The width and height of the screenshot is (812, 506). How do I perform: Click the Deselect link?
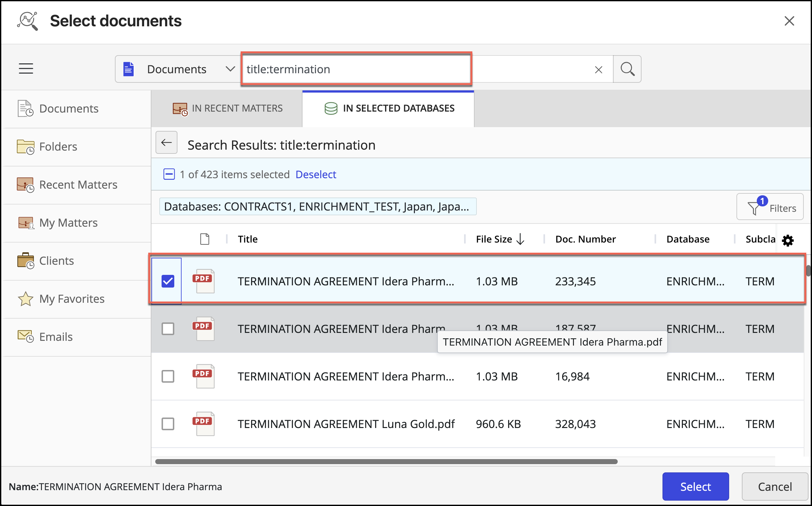(315, 174)
